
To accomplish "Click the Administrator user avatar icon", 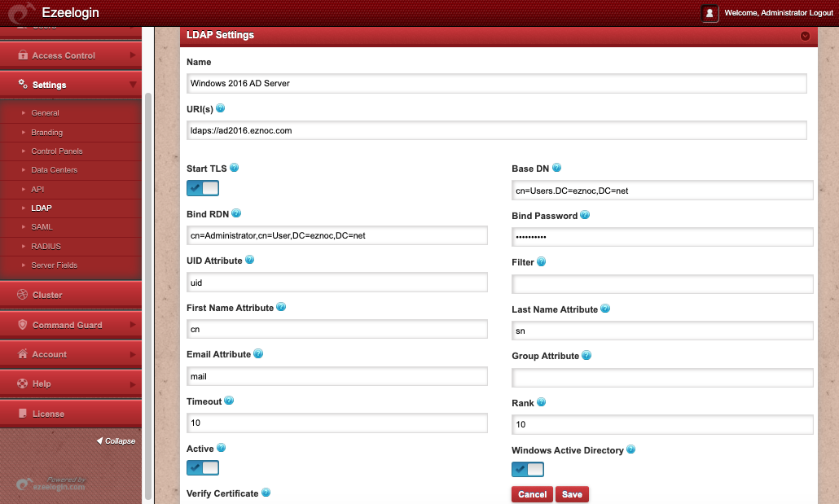I will point(709,13).
